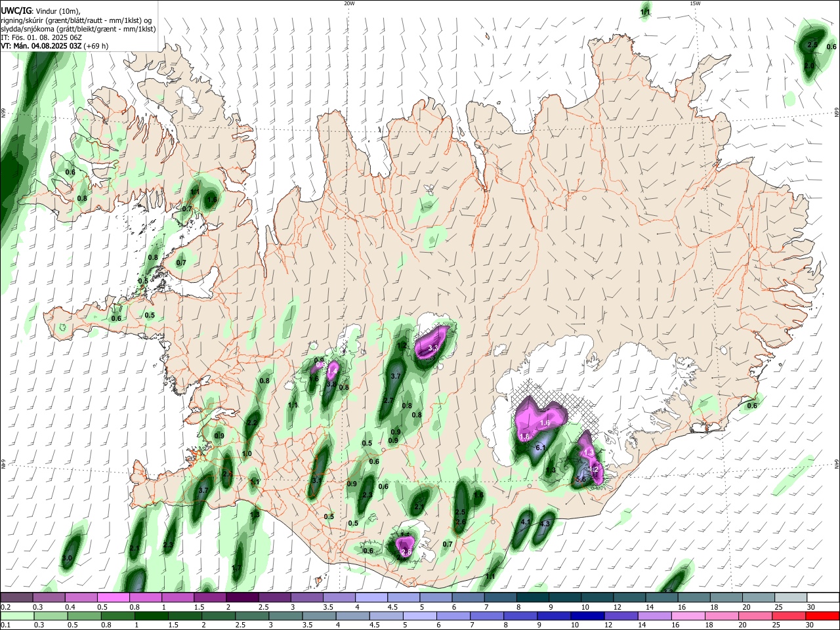This screenshot has height=630, width=840.
Task: Click the '3.1' precipitation value
Action: tap(317, 480)
